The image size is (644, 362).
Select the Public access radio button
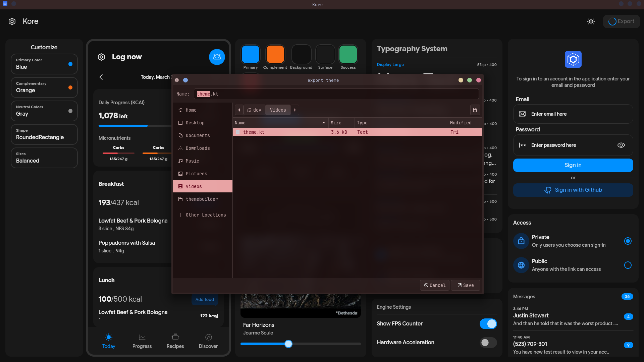tap(628, 265)
